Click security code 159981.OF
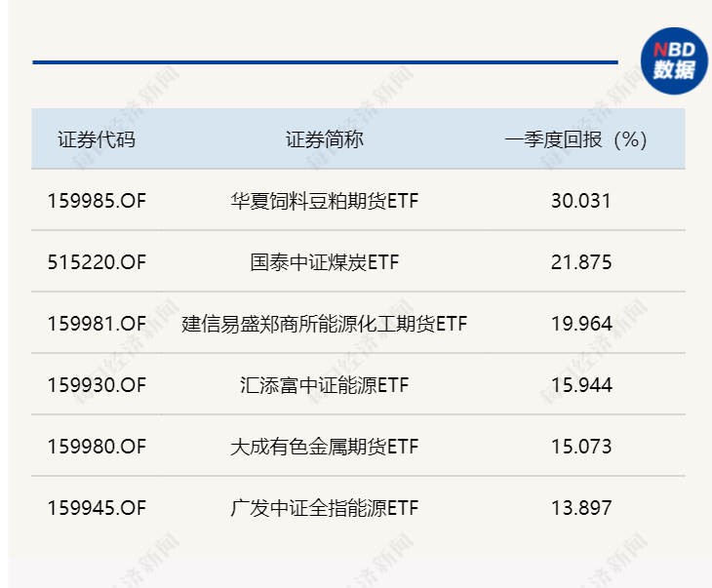712x588 pixels. click(x=97, y=324)
